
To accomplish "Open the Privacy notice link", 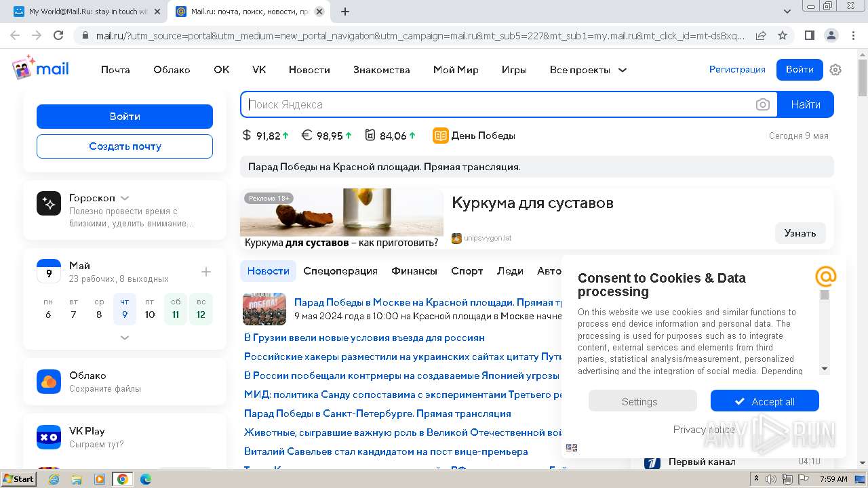I will point(704,430).
